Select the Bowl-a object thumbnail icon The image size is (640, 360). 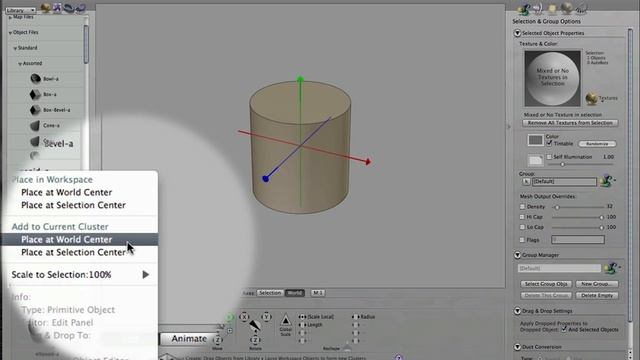point(36,78)
